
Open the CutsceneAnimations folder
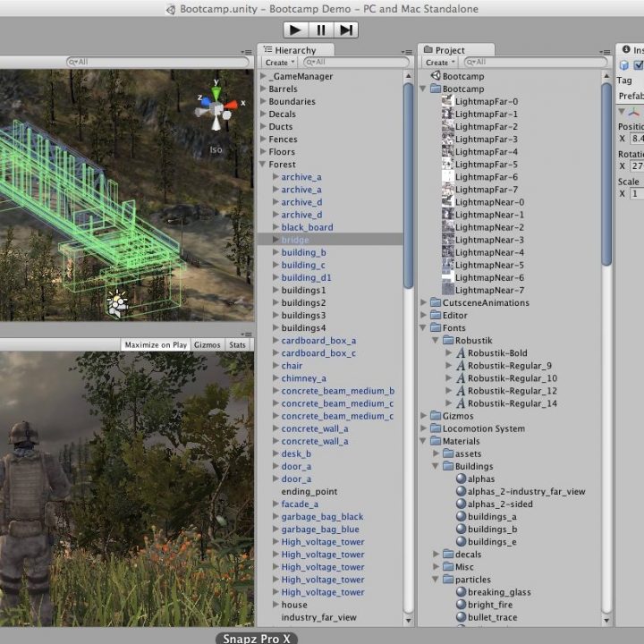479,302
